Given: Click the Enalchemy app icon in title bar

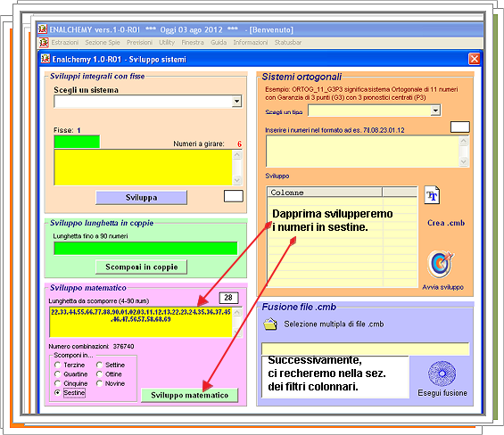Looking at the screenshot, I should 43,29.
